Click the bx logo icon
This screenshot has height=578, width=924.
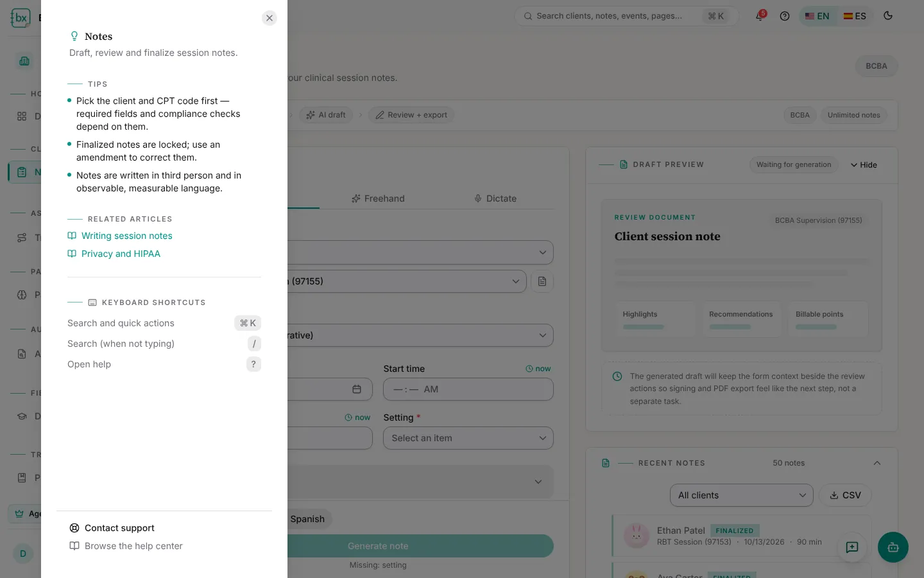(21, 18)
